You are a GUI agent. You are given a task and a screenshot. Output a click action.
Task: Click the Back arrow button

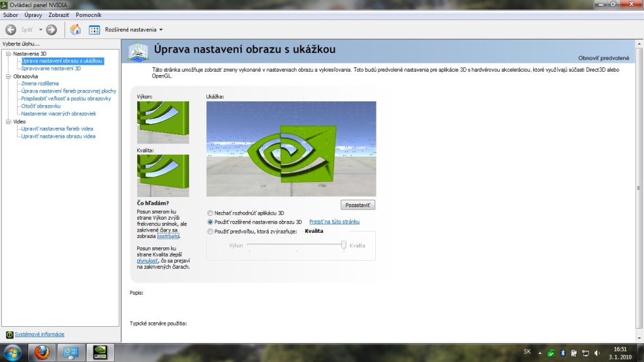coord(11,30)
